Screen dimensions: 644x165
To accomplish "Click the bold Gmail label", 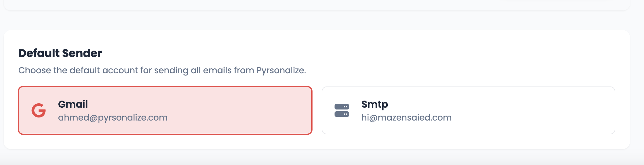I will [73, 104].
